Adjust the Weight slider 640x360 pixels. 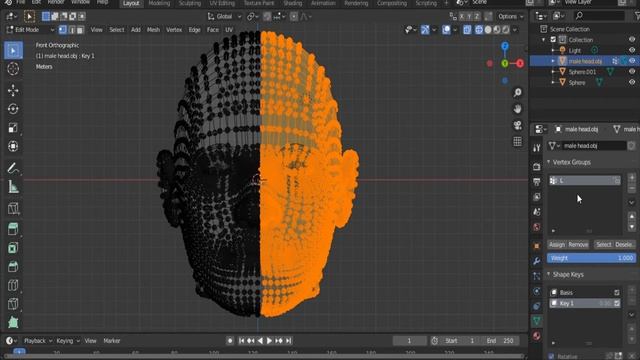(591, 258)
